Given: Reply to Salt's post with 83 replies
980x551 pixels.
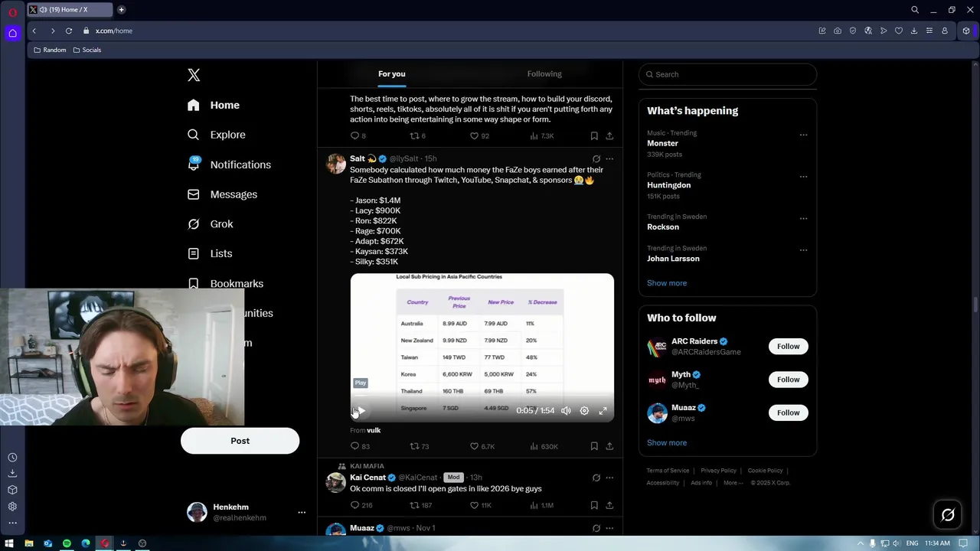Looking at the screenshot, I should point(360,446).
